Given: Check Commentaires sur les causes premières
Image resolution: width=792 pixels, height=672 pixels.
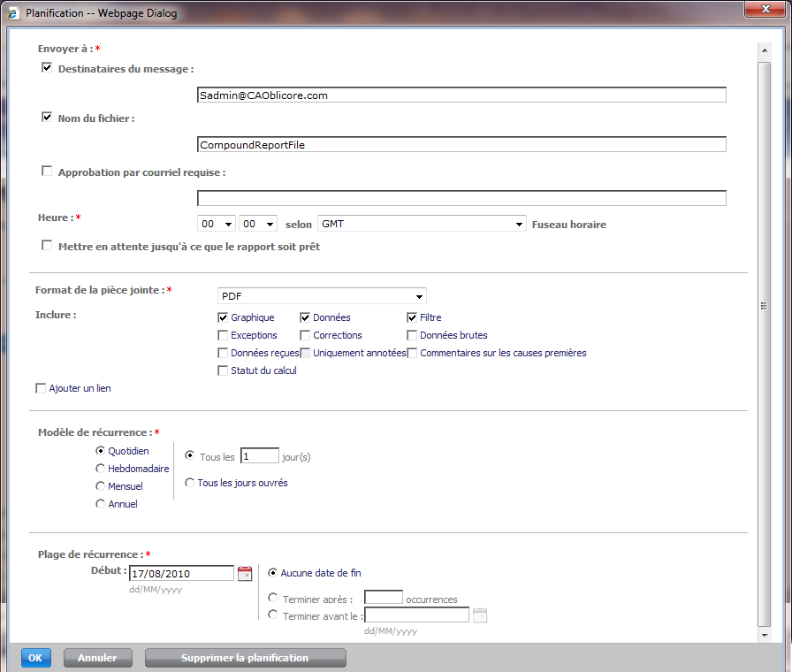Looking at the screenshot, I should (412, 353).
